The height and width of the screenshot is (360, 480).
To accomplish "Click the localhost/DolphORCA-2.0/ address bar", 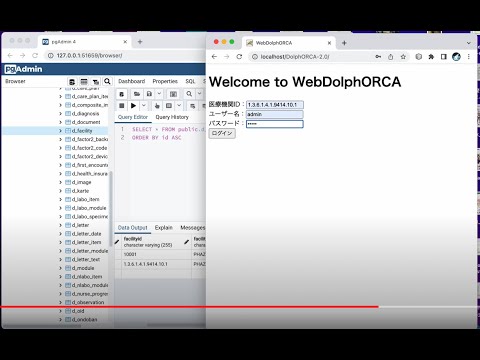I will 295,57.
